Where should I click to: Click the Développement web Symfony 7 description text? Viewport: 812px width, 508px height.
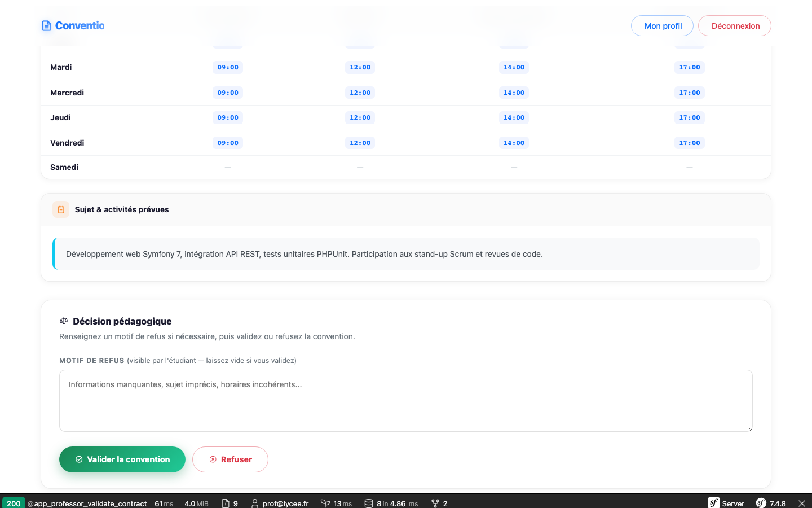(x=304, y=254)
